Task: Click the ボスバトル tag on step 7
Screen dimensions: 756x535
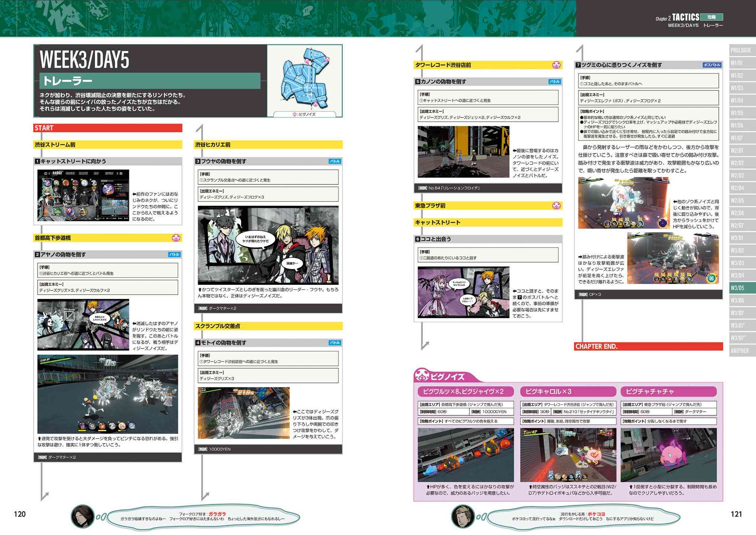Action: click(x=712, y=65)
